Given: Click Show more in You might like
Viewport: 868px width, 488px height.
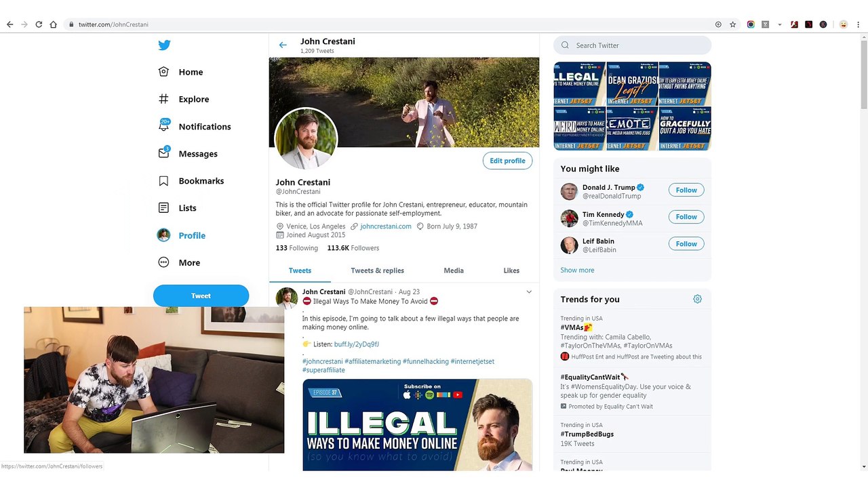Looking at the screenshot, I should point(577,270).
